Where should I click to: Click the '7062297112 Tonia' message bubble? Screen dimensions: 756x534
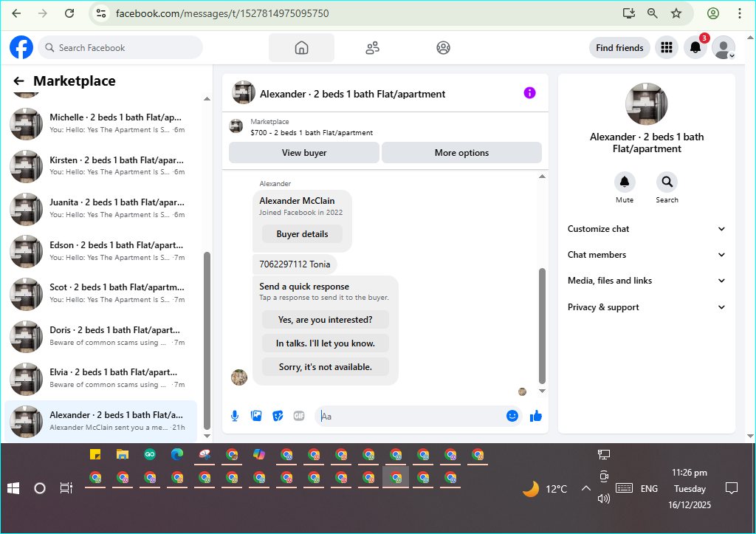pyautogui.click(x=295, y=264)
